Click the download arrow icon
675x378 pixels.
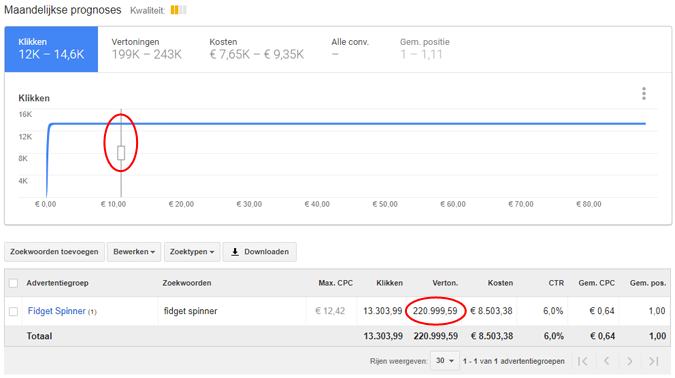(235, 252)
